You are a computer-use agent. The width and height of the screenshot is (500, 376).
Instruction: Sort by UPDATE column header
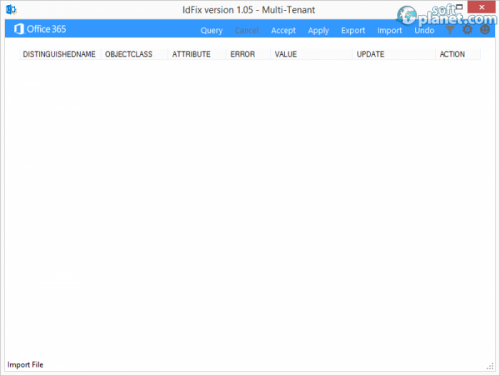pos(394,54)
